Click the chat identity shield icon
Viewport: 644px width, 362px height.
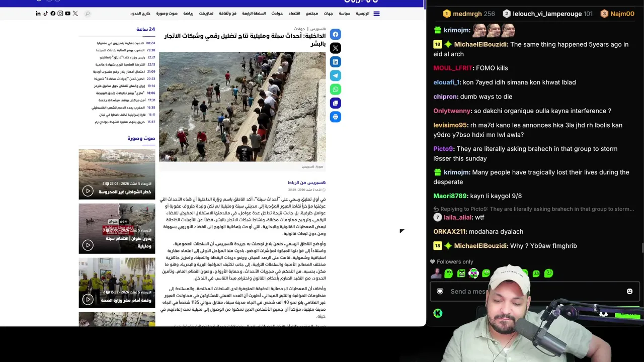(440, 292)
